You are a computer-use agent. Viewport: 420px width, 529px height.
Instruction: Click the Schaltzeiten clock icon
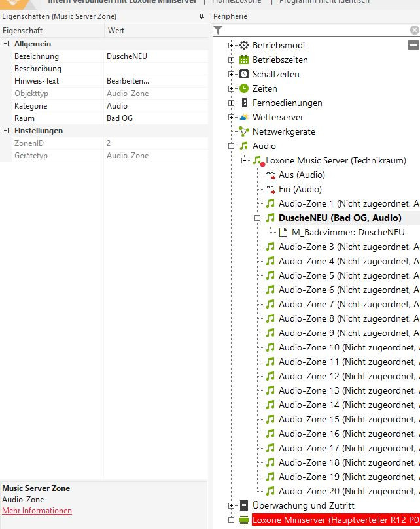(244, 74)
